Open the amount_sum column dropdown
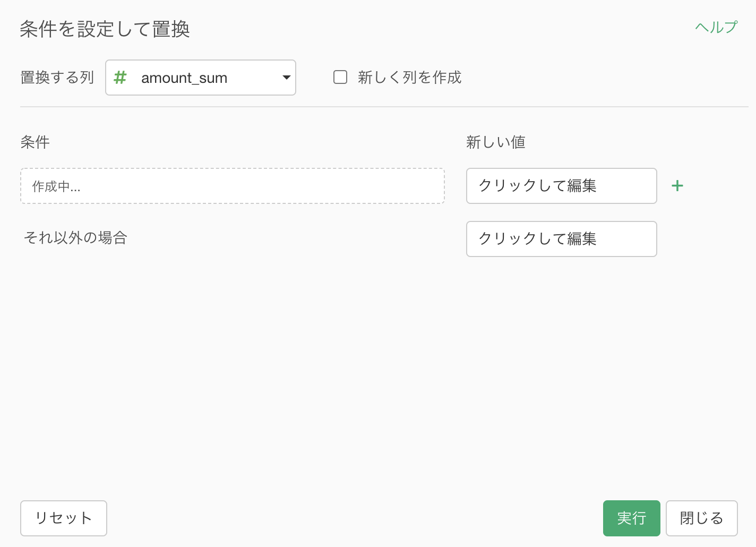The image size is (756, 547). click(201, 78)
